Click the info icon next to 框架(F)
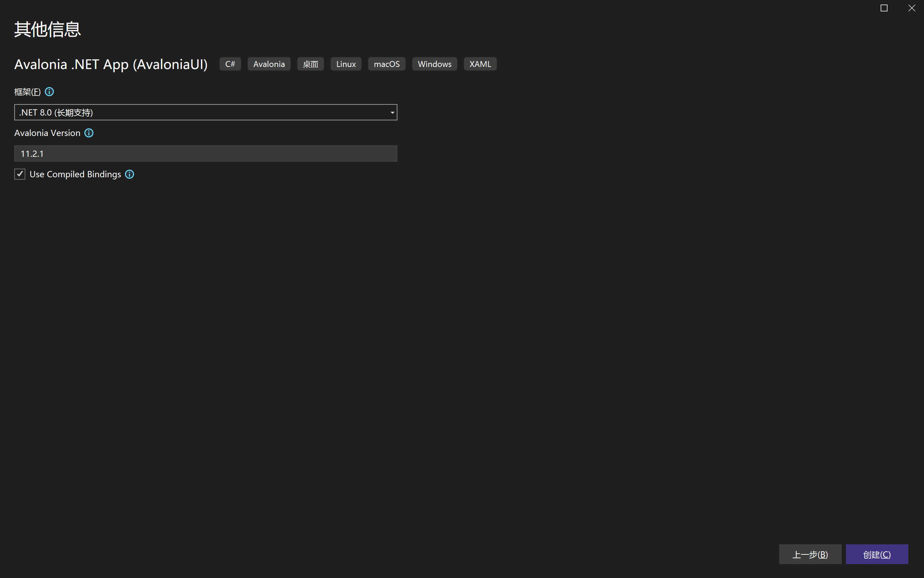The image size is (924, 578). pyautogui.click(x=49, y=92)
